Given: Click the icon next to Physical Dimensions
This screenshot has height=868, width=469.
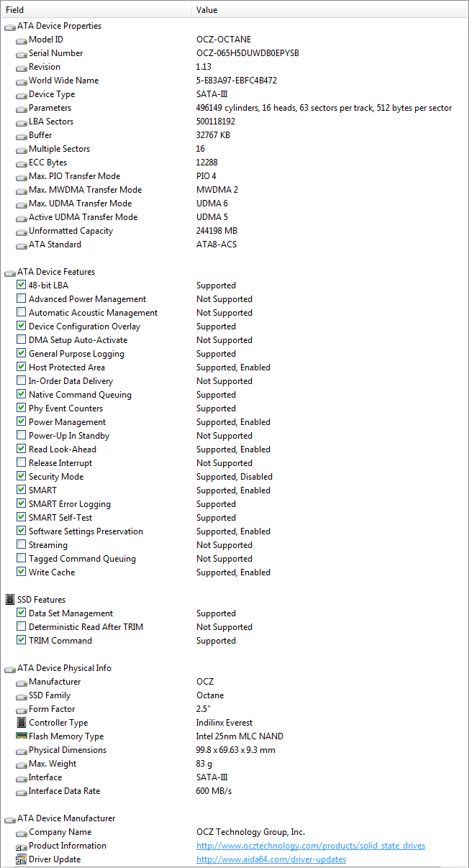Looking at the screenshot, I should tap(21, 751).
